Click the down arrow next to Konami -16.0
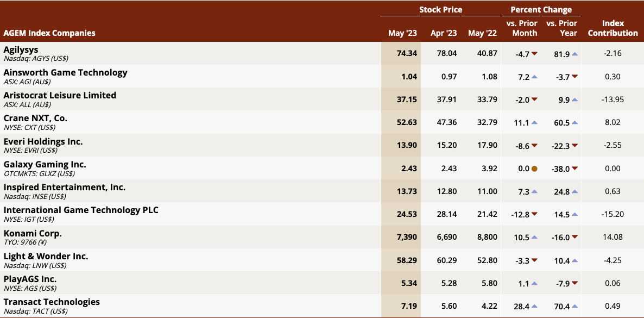Image resolution: width=644 pixels, height=318 pixels. click(x=574, y=238)
